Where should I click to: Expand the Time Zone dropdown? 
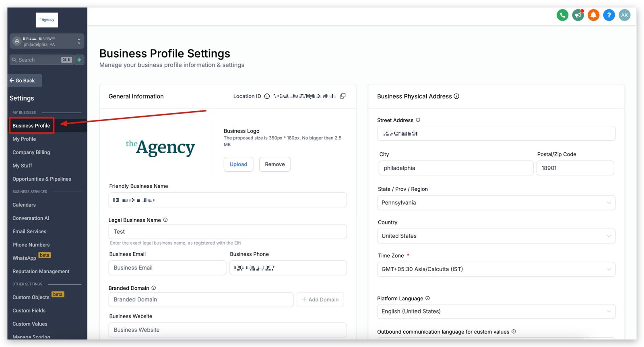(496, 269)
